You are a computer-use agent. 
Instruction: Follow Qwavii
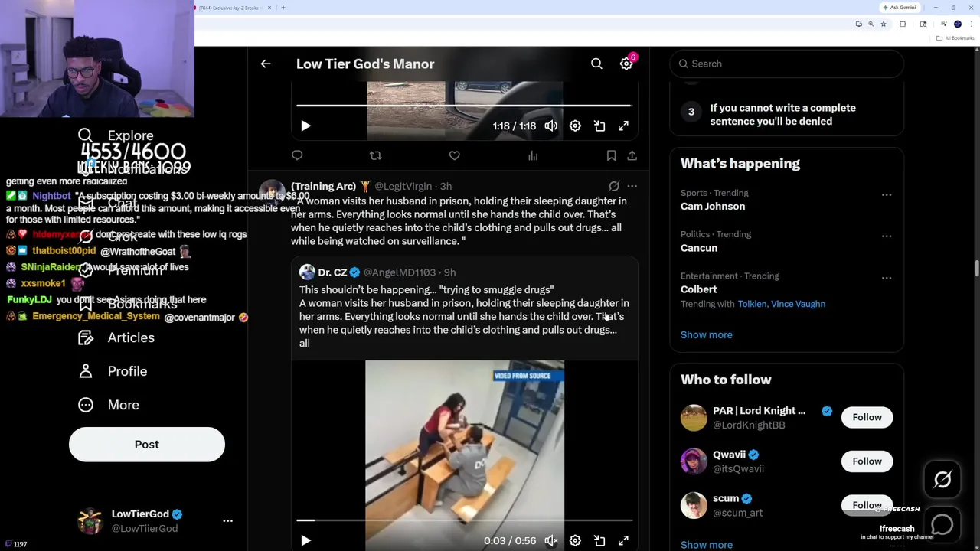(867, 461)
